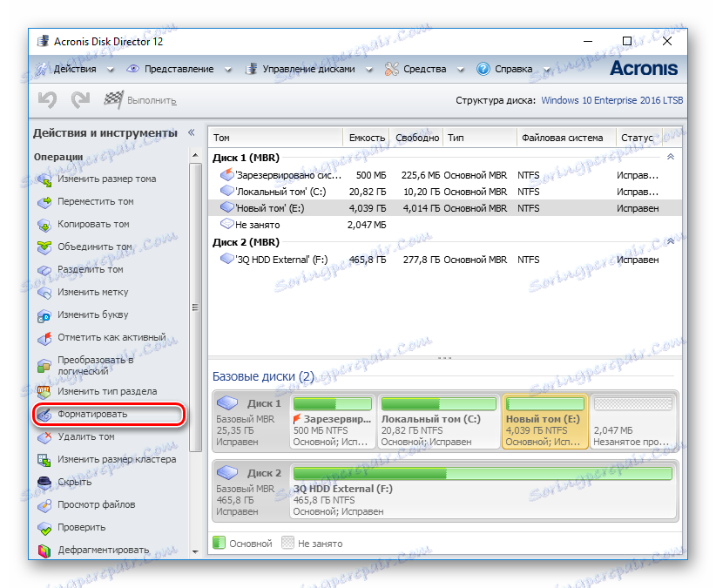Open the Windows 10 Enterprise 2016 LTSB link

coord(611,100)
